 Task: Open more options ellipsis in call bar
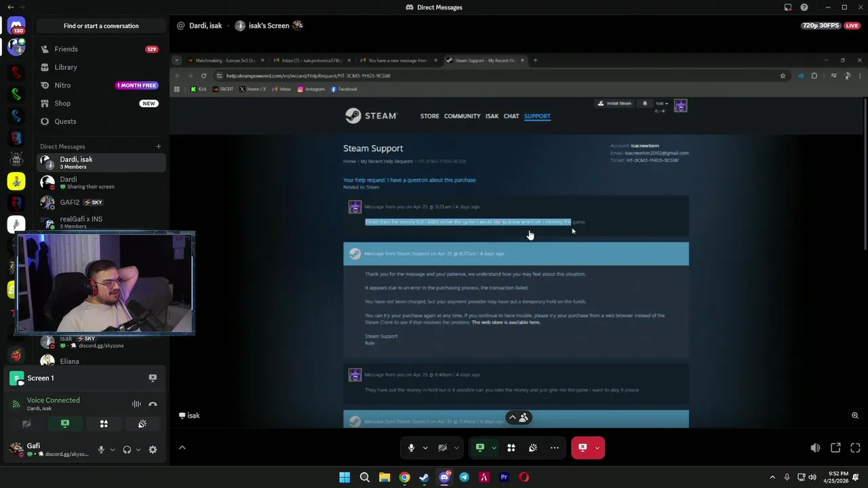coord(555,448)
